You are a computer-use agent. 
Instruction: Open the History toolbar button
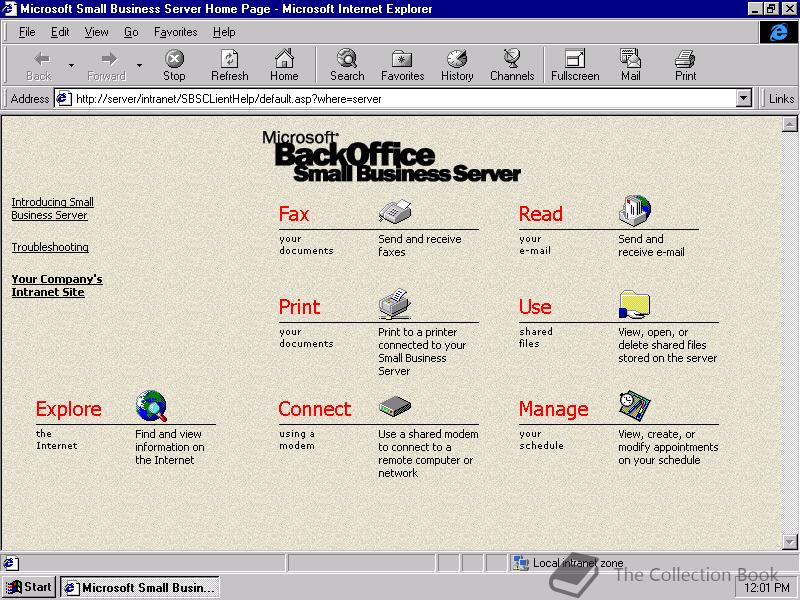click(457, 65)
